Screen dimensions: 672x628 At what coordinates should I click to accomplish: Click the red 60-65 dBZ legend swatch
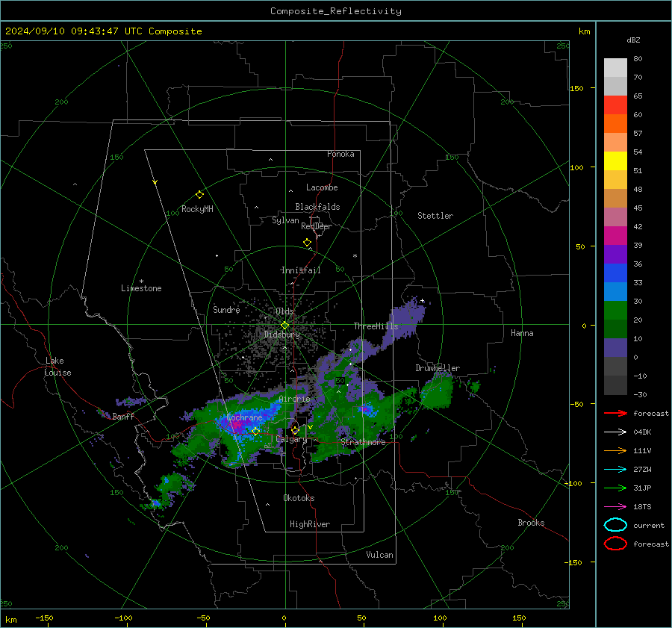615,105
